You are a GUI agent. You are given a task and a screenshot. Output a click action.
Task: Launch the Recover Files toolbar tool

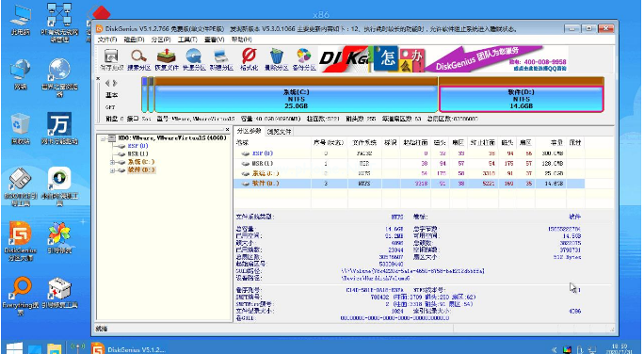pos(167,59)
